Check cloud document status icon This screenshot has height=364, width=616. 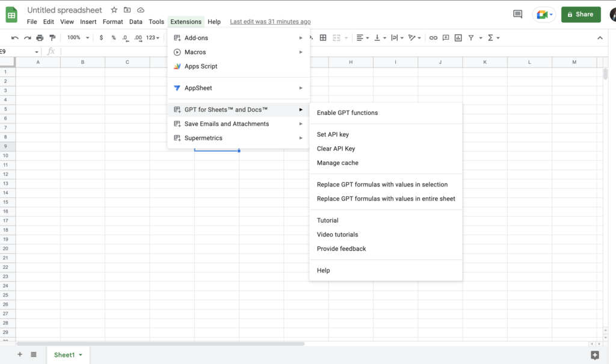140,10
